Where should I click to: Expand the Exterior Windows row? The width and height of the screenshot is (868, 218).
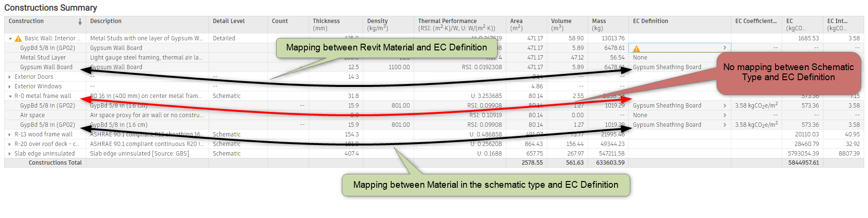10,86
